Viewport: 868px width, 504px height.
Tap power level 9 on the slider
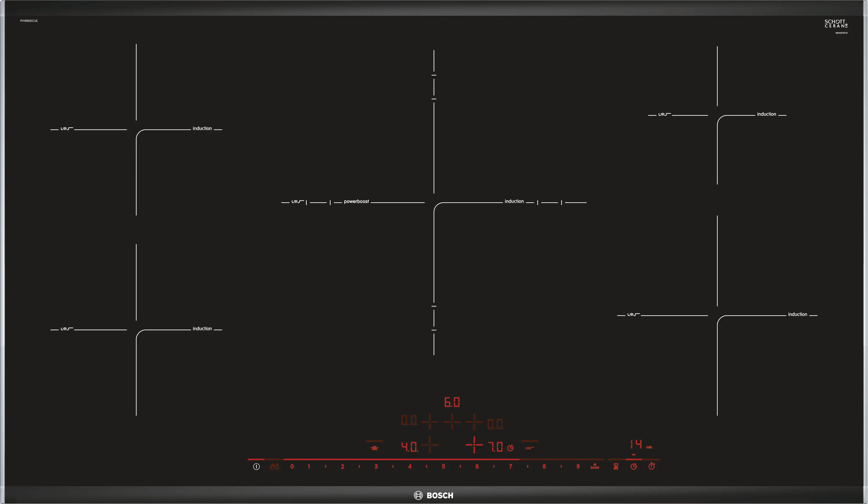(578, 466)
